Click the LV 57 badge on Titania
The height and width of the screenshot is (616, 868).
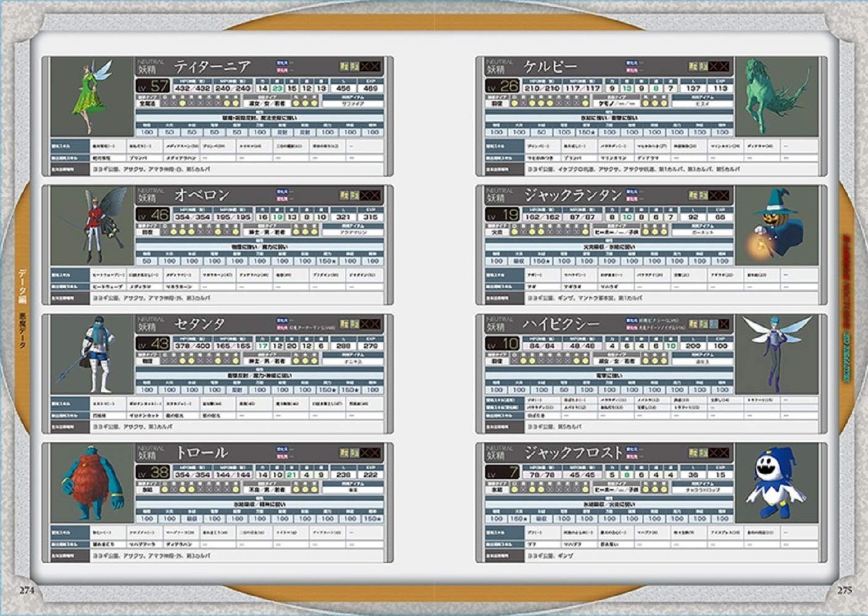(152, 86)
